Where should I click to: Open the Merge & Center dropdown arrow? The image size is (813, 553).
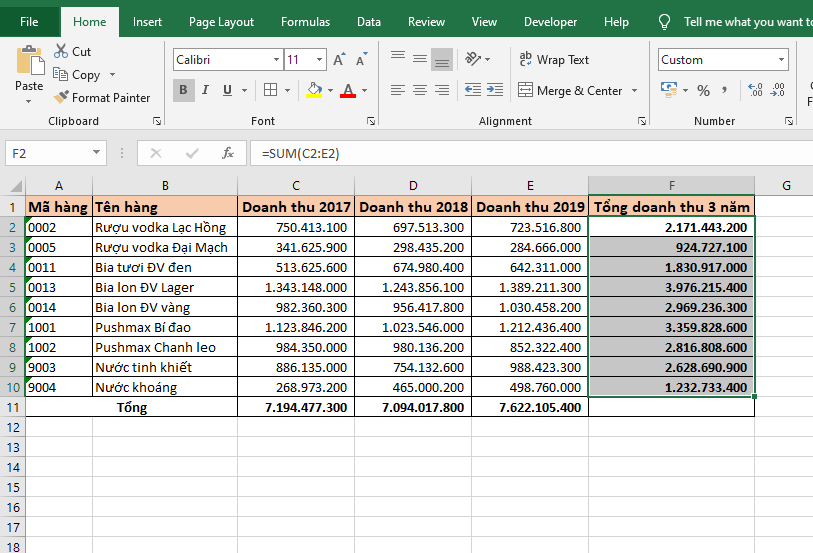coord(632,91)
